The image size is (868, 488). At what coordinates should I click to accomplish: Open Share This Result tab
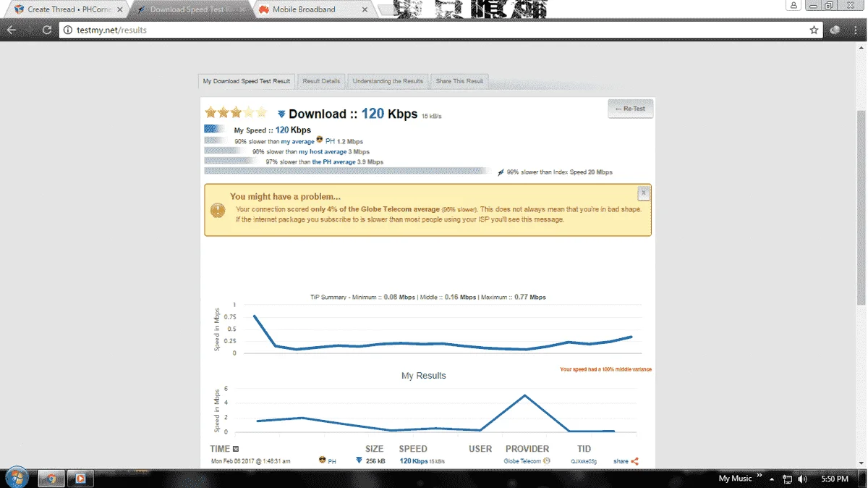click(459, 81)
